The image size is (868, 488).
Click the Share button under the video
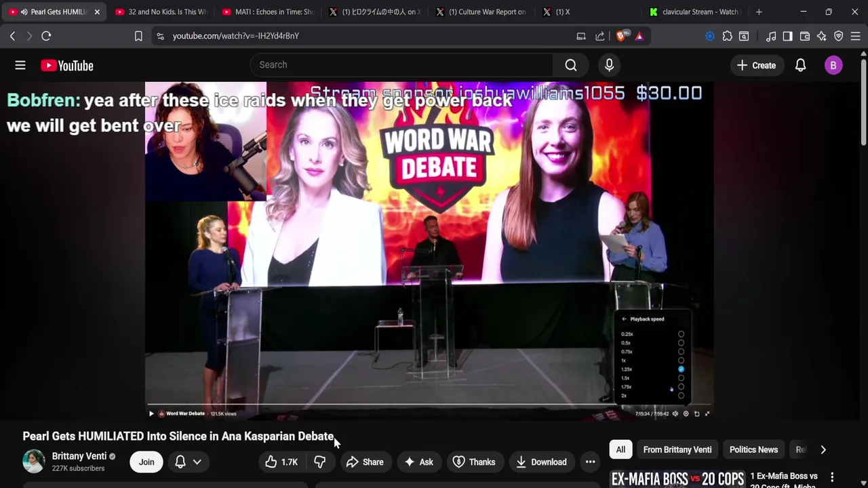click(365, 462)
